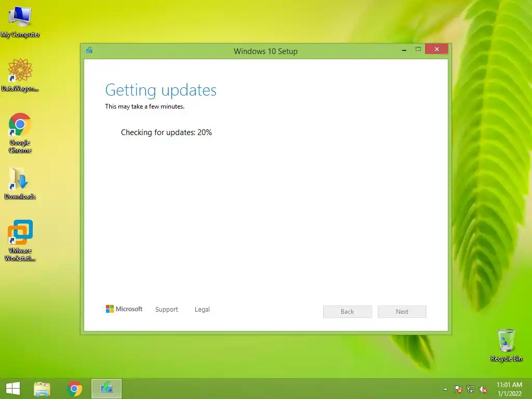Click the 'Getting updates' heading

tap(161, 90)
